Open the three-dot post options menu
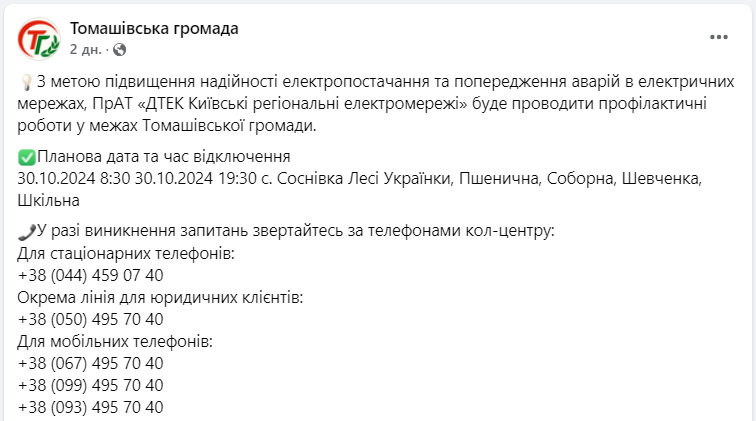The height and width of the screenshot is (421, 756). (x=719, y=37)
